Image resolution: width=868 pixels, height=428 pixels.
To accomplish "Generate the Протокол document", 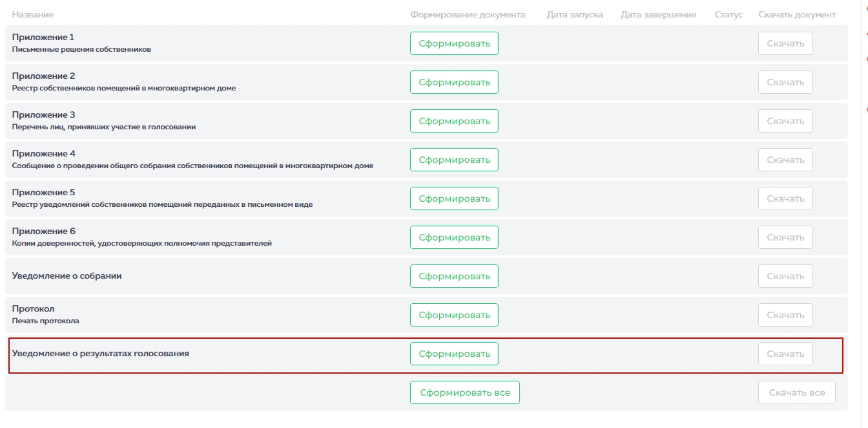I will pyautogui.click(x=454, y=315).
